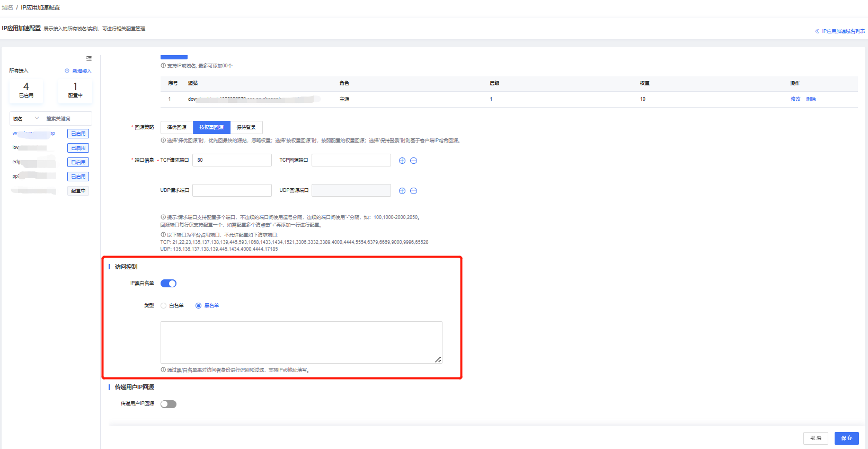Select the 白名单 radio option
This screenshot has width=868, height=449.
(164, 306)
